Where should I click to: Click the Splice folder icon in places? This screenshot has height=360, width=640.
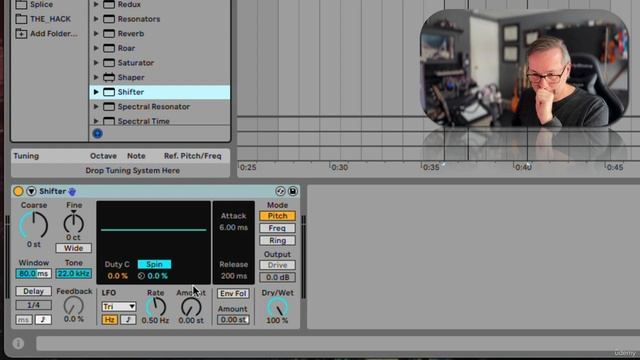21,4
